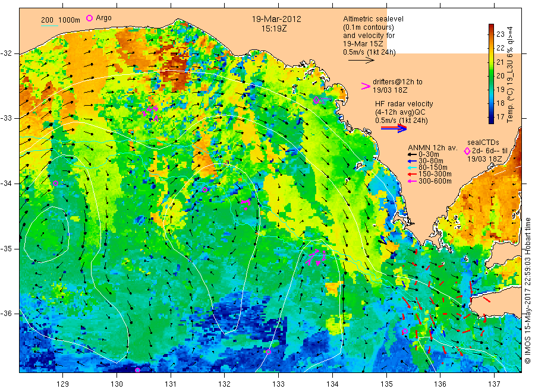The height and width of the screenshot is (392, 535).
Task: Click the magenta drifter arrowhead legend symbol
Action: 366,86
